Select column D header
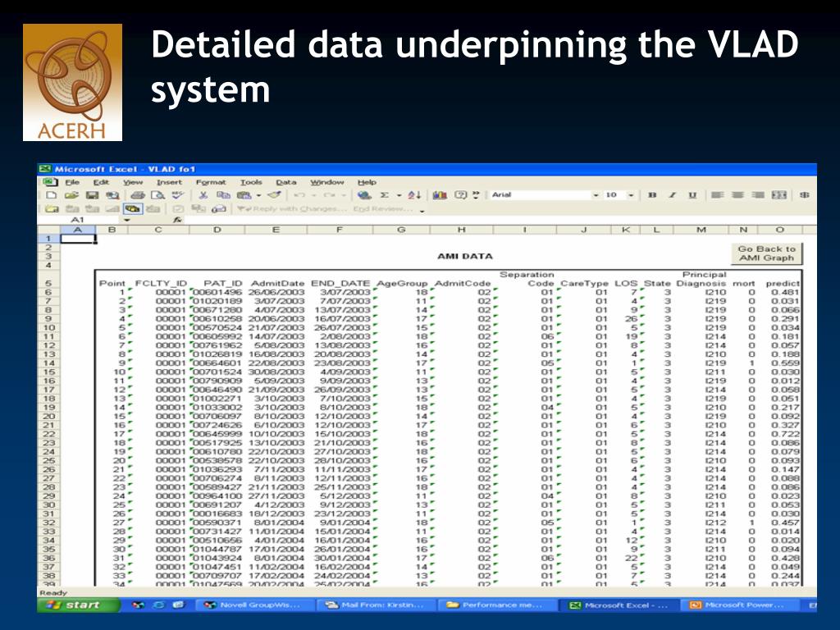840x630 pixels. pyautogui.click(x=217, y=230)
